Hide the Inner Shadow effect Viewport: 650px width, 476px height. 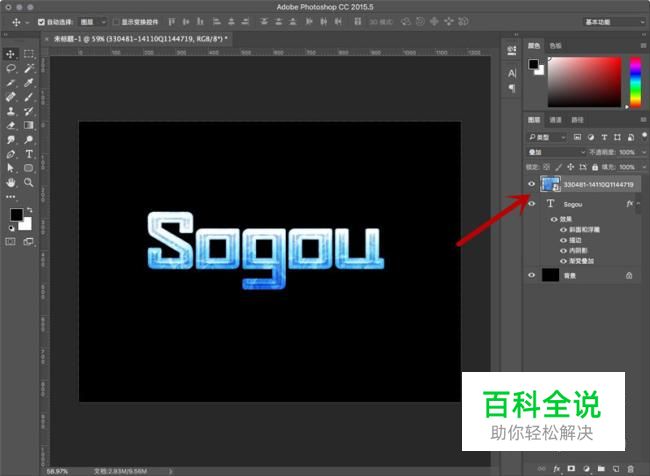coord(563,250)
